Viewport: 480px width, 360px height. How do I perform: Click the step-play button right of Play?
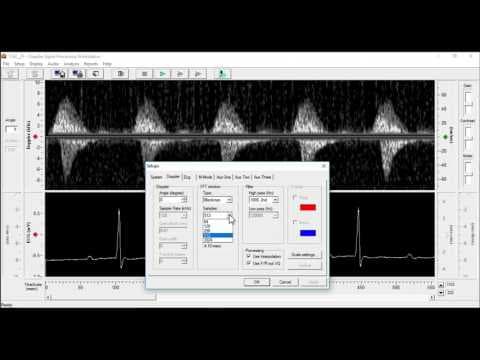point(180,74)
